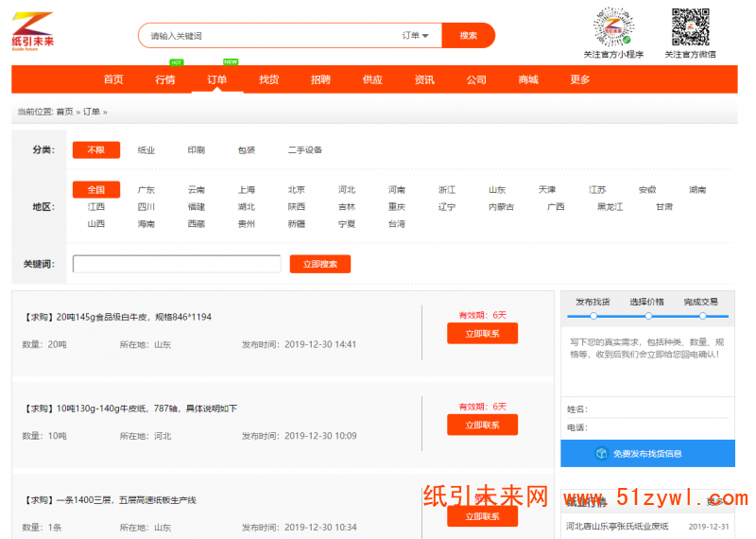Go to the 招聘 navigation tab
Screen dimensions: 756x539
(x=320, y=79)
